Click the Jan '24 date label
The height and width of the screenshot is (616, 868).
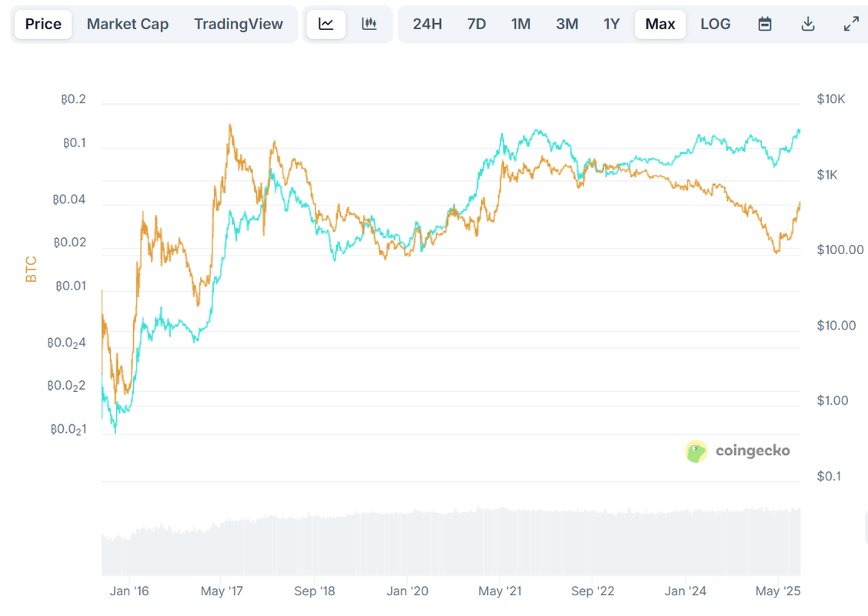pos(686,591)
